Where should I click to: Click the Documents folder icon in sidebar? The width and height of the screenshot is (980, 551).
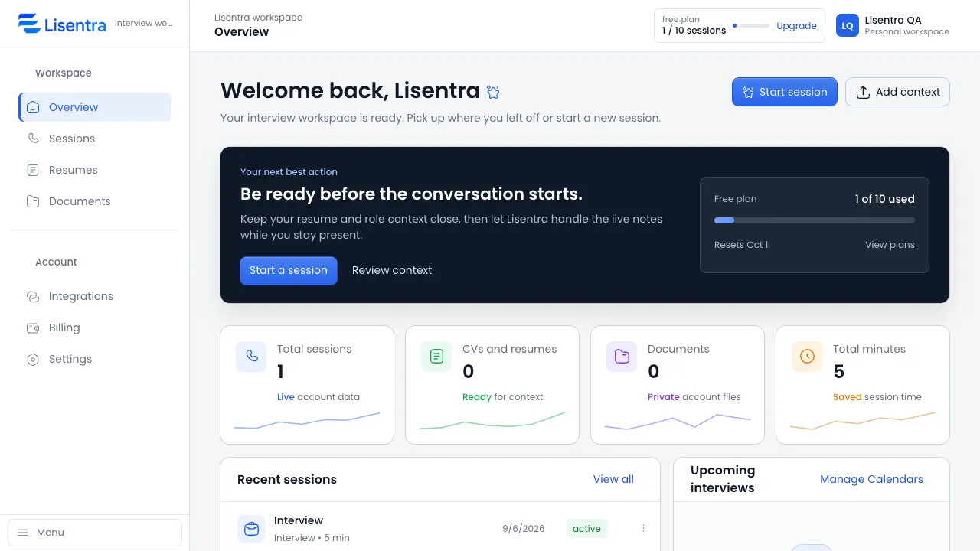33,201
